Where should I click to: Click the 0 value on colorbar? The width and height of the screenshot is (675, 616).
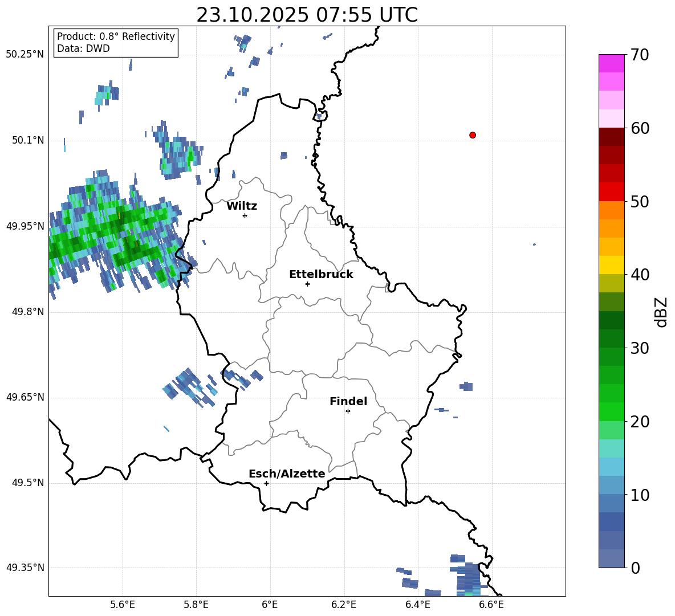click(635, 568)
